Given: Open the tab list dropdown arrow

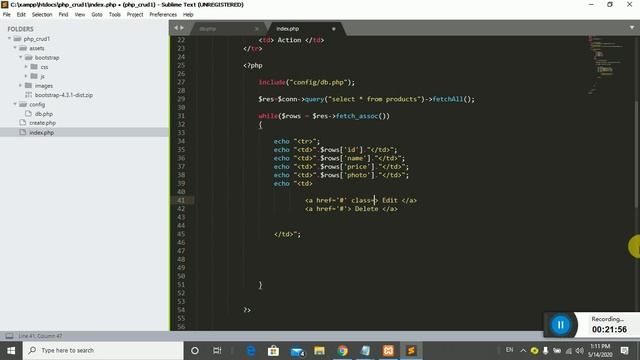Looking at the screenshot, I should (632, 28).
